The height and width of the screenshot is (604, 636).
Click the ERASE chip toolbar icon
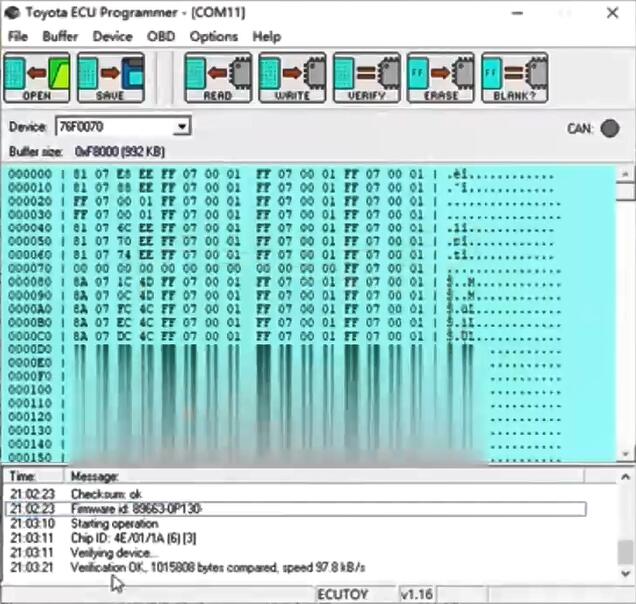[440, 77]
